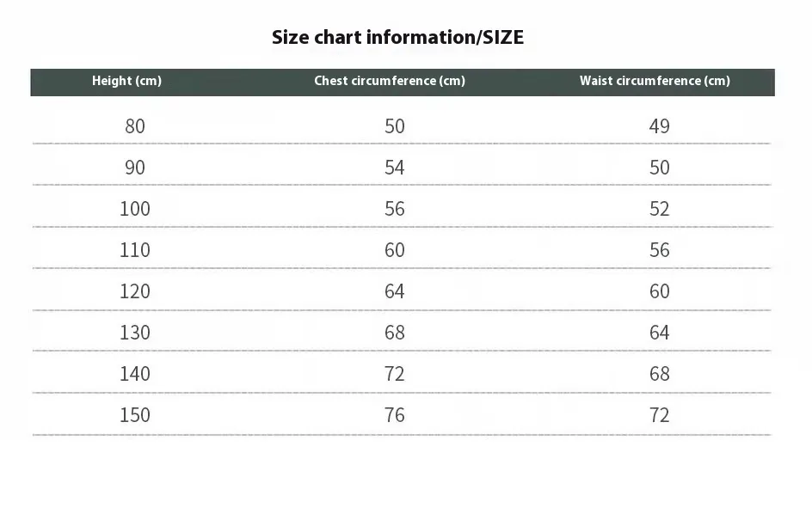812x520 pixels.
Task: Select waist value 64 in the 130 row
Action: click(659, 333)
